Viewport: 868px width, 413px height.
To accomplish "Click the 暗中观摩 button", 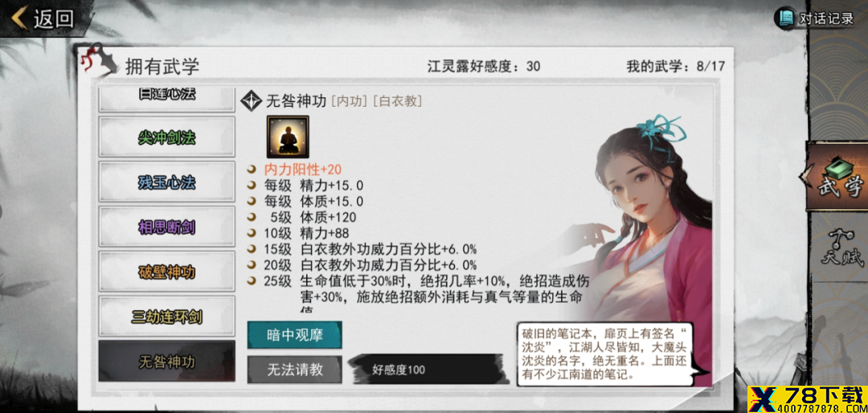I will (x=294, y=335).
